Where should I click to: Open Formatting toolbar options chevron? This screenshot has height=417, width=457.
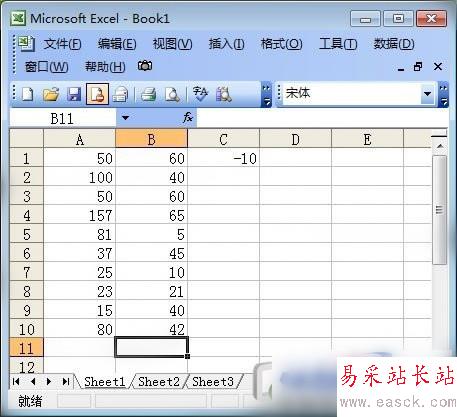click(x=443, y=94)
